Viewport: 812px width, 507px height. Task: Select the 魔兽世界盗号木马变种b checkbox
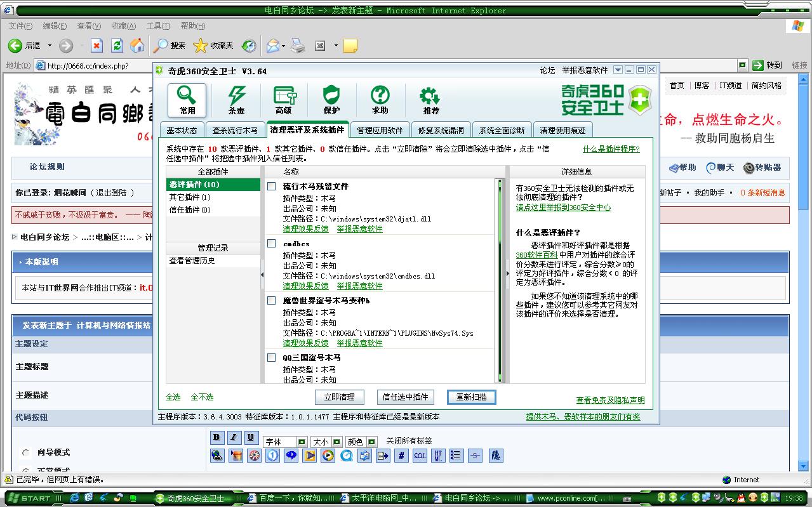(x=272, y=301)
